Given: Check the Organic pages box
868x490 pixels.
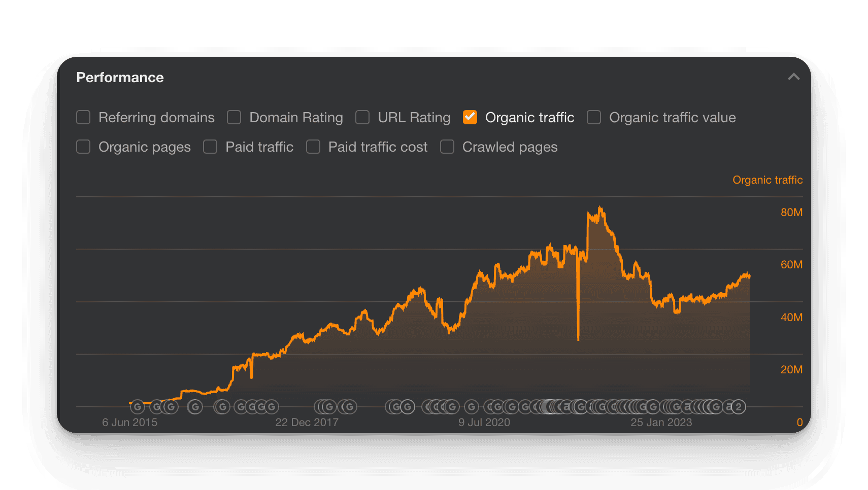Looking at the screenshot, I should pyautogui.click(x=83, y=147).
